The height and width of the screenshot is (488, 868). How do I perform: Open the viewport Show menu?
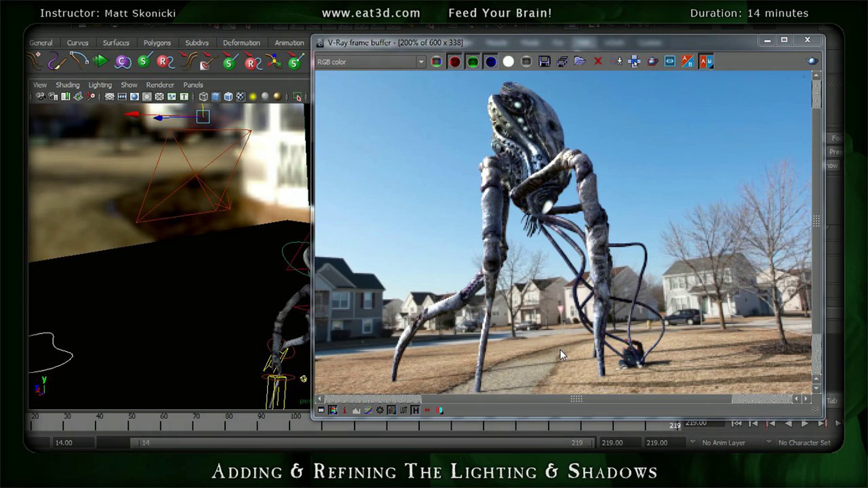point(129,85)
